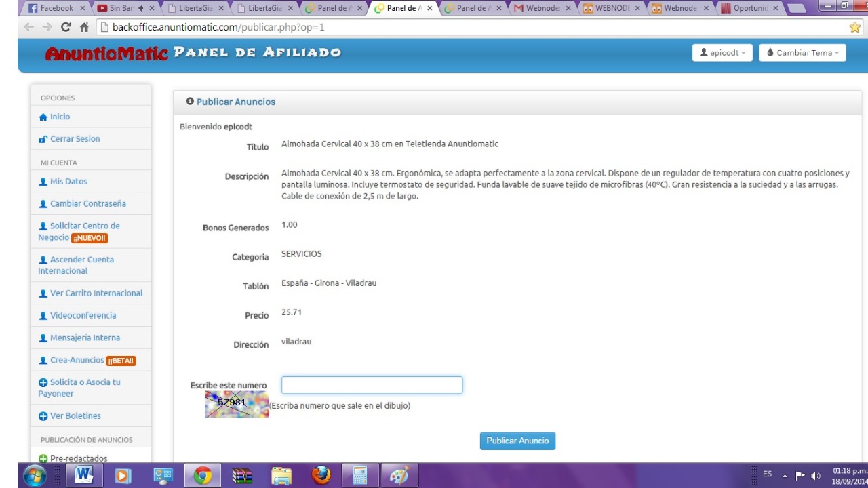868x488 pixels.
Task: Open Action Center flag in tray
Action: click(x=800, y=475)
